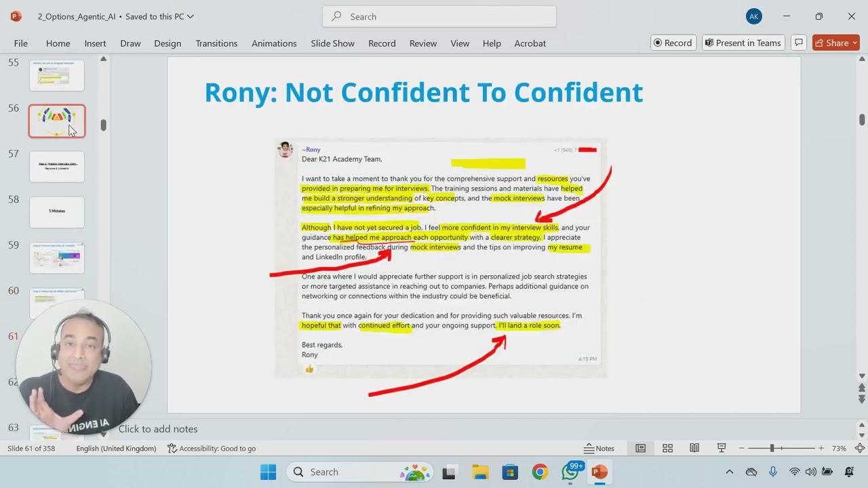Select slide 56 thumbnail
This screenshot has width=868, height=488.
pos(57,121)
